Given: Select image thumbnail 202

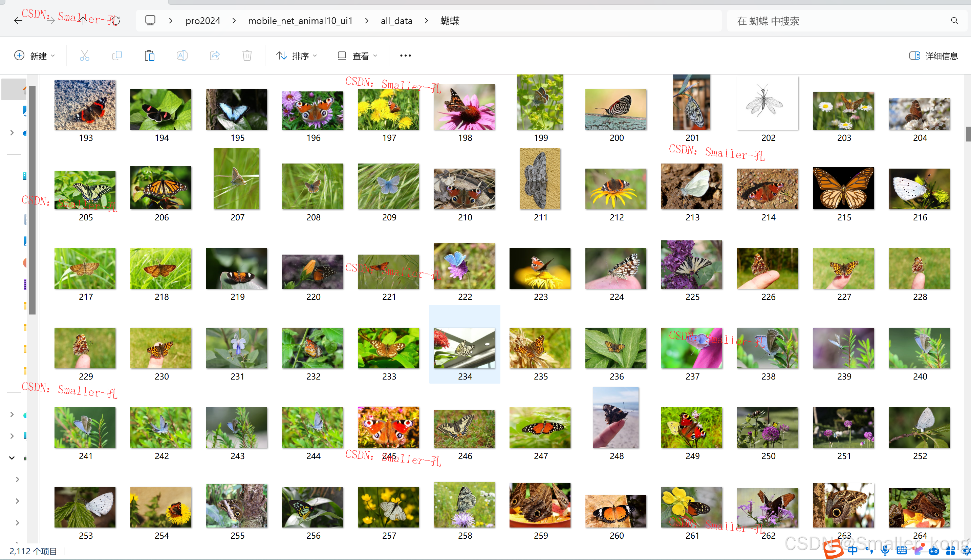Looking at the screenshot, I should click(768, 103).
